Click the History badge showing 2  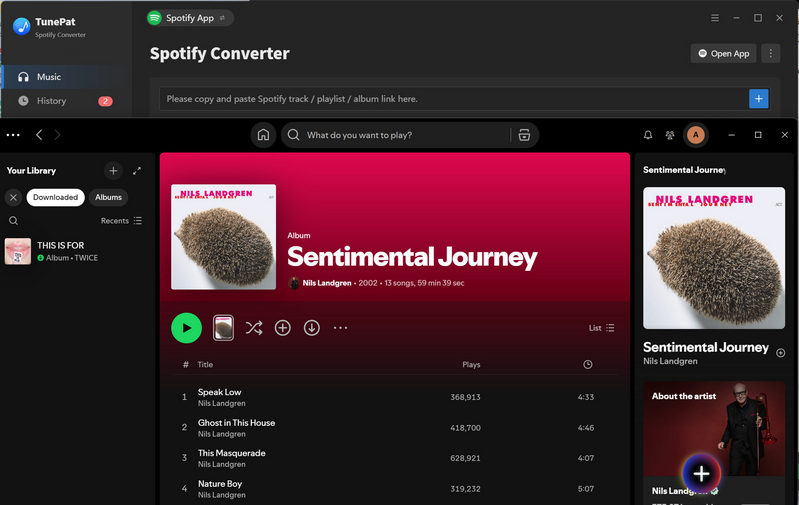pyautogui.click(x=105, y=101)
